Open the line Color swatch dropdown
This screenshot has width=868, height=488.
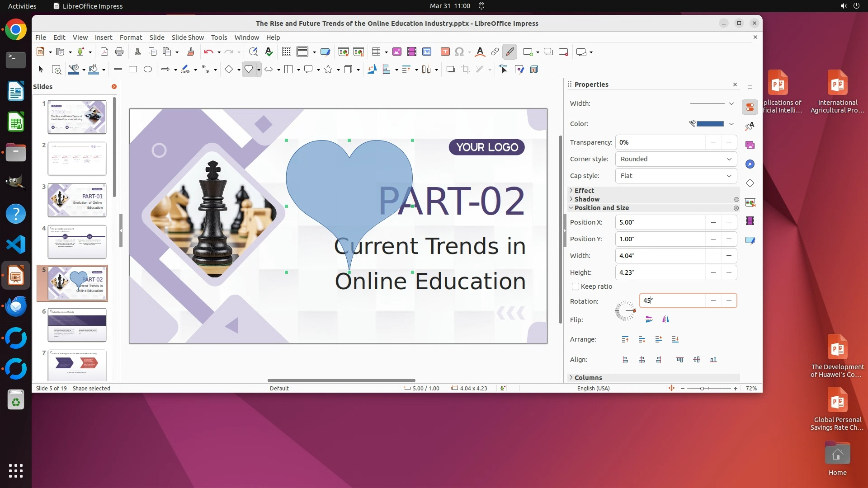pos(731,124)
